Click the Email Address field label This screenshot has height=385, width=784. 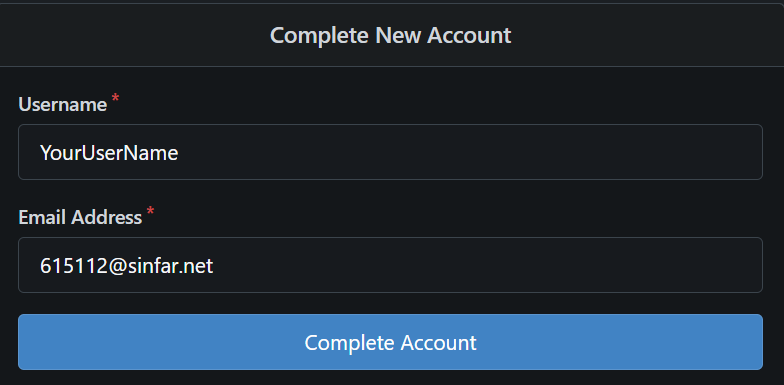pos(80,218)
